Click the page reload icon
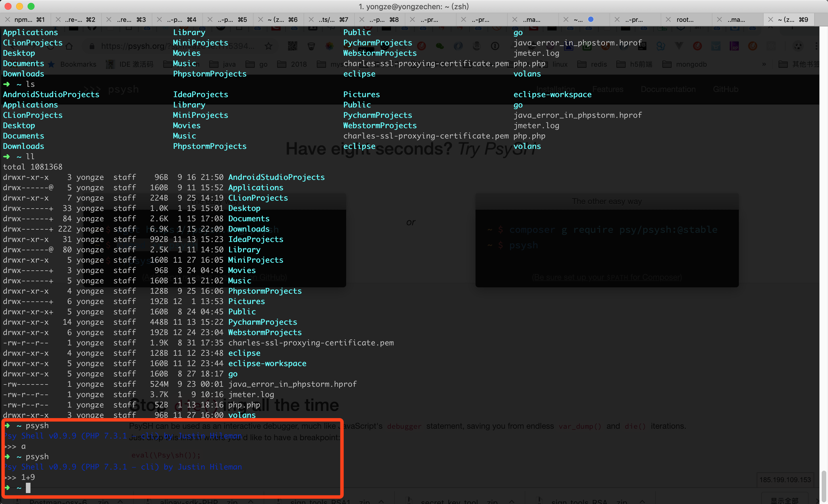Image resolution: width=828 pixels, height=504 pixels. 50,46
